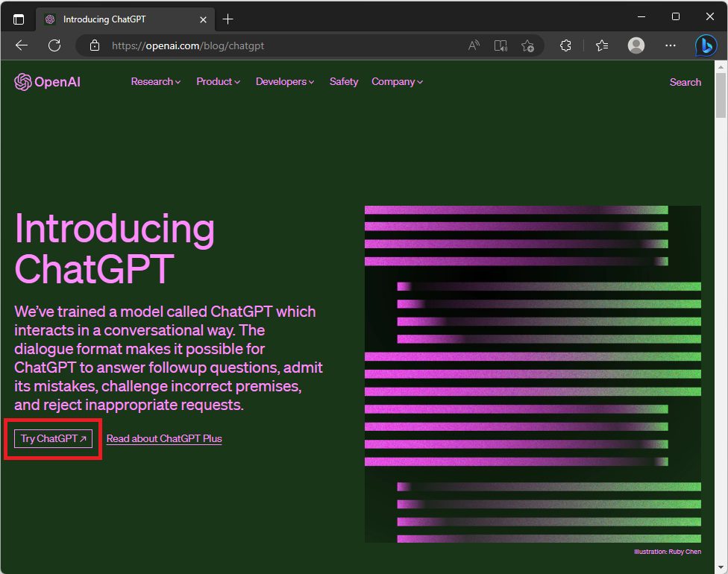View site information lock icon
The width and height of the screenshot is (728, 574).
(x=95, y=45)
